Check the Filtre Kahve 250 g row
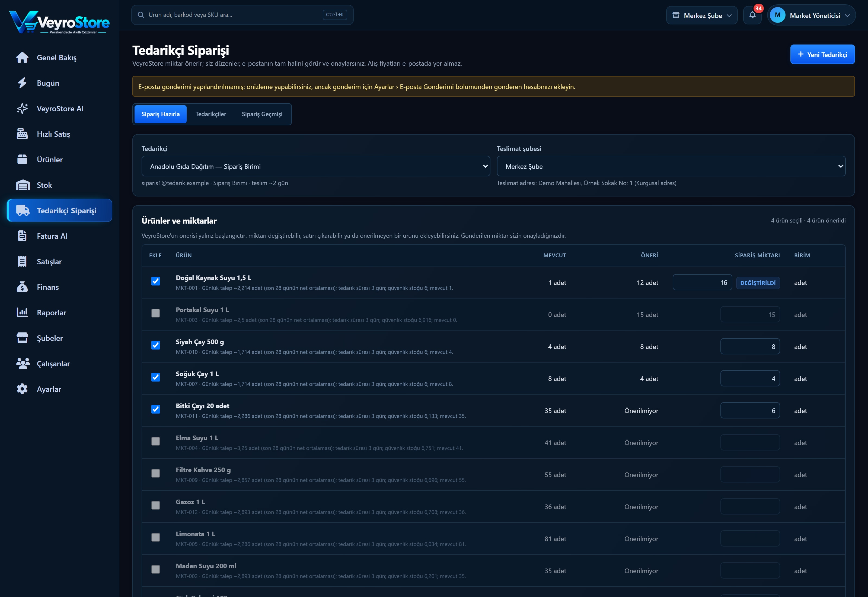Screen dimensions: 868x597 155,473
